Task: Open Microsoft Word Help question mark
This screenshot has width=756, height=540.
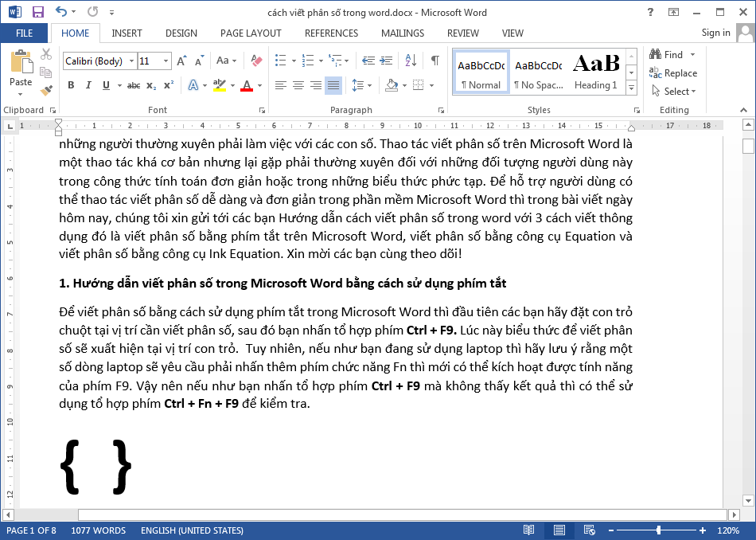Action: [650, 12]
